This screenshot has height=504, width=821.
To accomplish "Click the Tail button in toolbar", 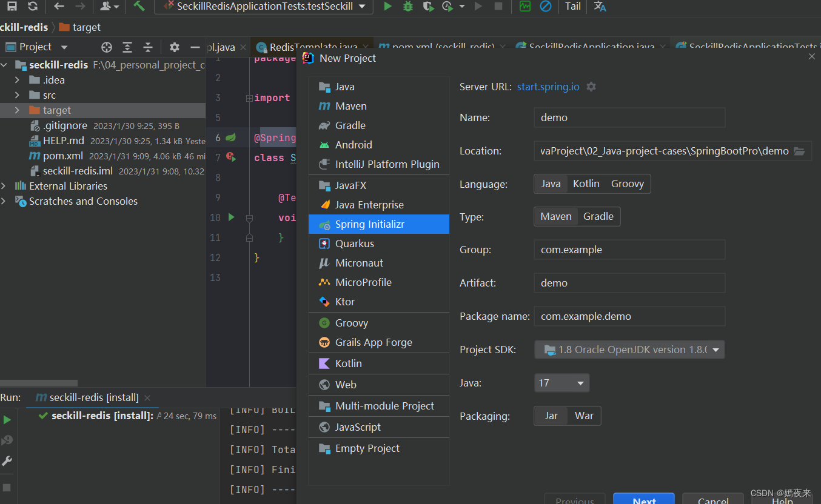I will [x=572, y=6].
